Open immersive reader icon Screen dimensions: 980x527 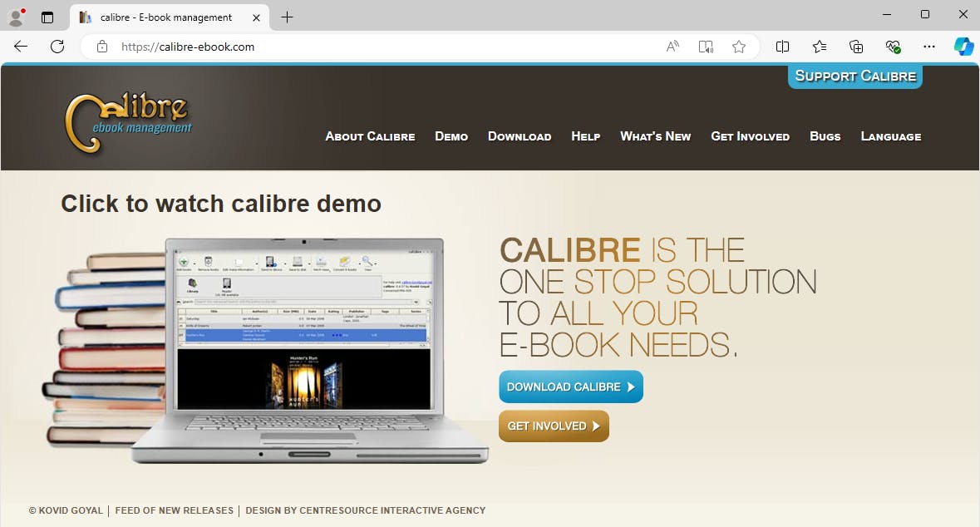click(706, 47)
